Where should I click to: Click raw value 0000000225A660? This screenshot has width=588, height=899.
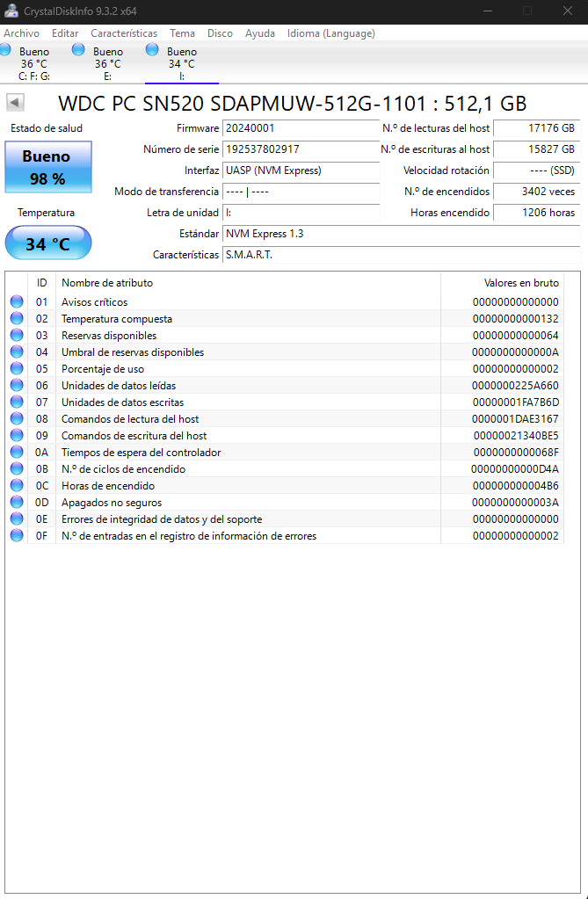(515, 385)
